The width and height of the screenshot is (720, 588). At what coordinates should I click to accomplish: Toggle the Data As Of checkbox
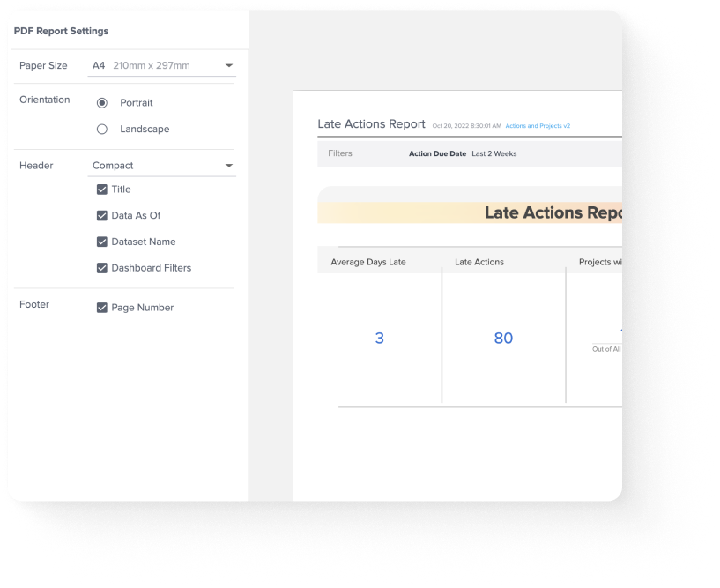tap(102, 215)
